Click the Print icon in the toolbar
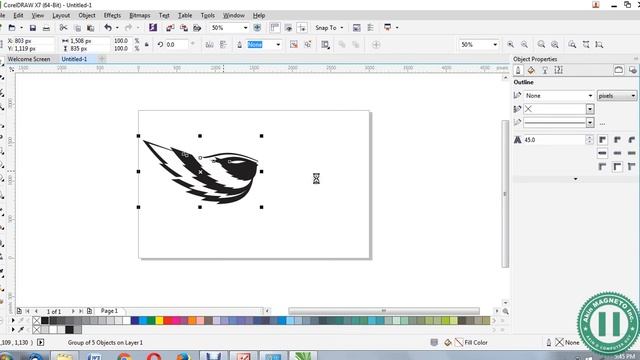The height and width of the screenshot is (360, 640). (46, 28)
